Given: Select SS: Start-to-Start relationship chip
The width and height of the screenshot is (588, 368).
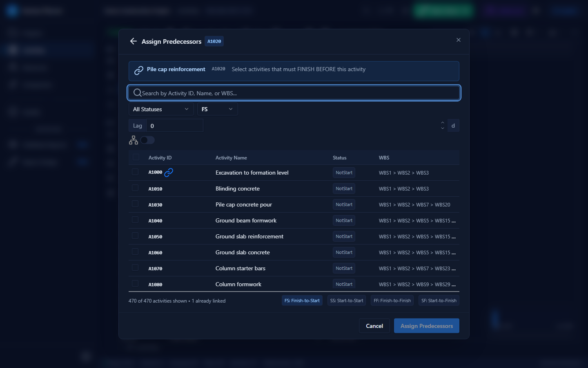Looking at the screenshot, I should [347, 301].
